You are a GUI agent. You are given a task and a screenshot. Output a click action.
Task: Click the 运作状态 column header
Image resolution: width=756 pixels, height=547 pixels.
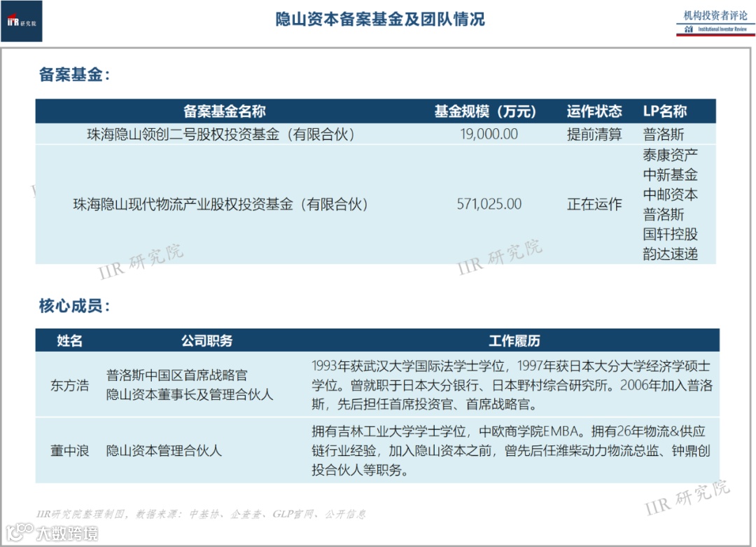tap(594, 111)
